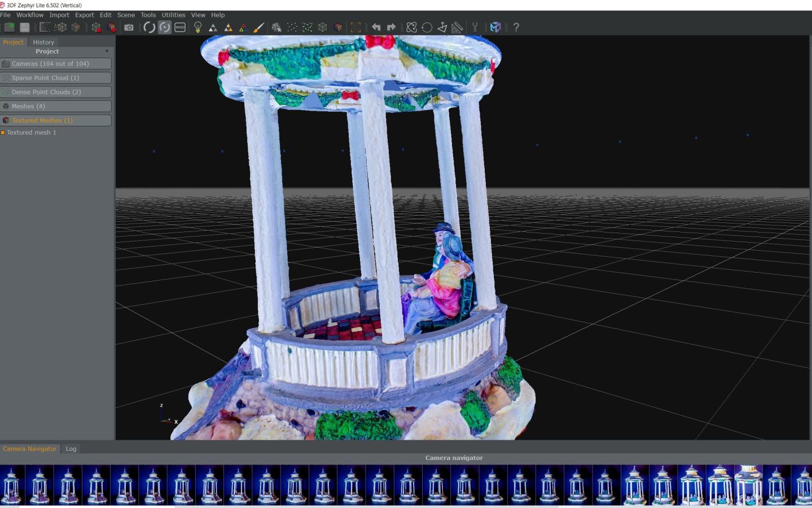812x508 pixels.
Task: Open the wrench options icon
Action: (475, 27)
